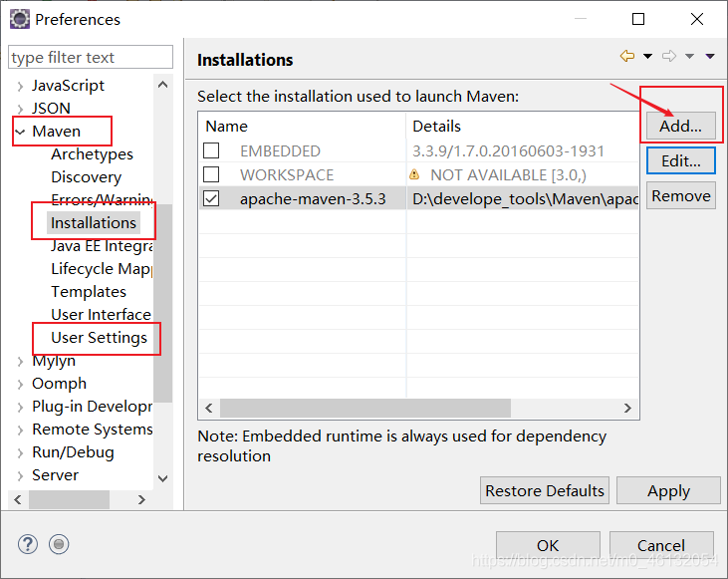Viewport: 728px width, 579px height.
Task: Click the warning icon beside NOT AVAILABLE
Action: 413,174
